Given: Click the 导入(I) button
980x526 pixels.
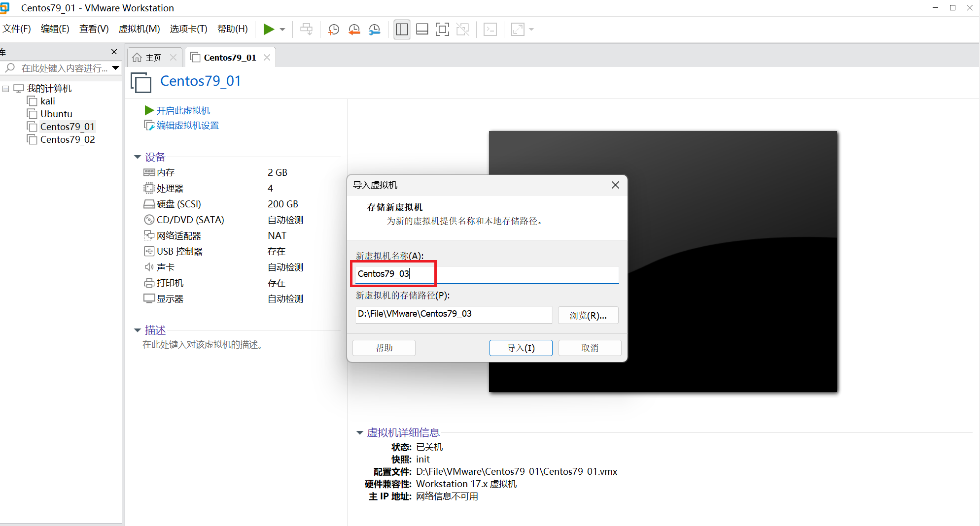Looking at the screenshot, I should tap(521, 348).
